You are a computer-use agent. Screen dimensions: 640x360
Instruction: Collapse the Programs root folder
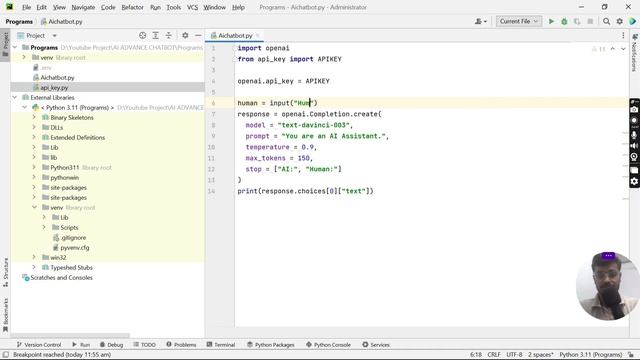[x=15, y=47]
